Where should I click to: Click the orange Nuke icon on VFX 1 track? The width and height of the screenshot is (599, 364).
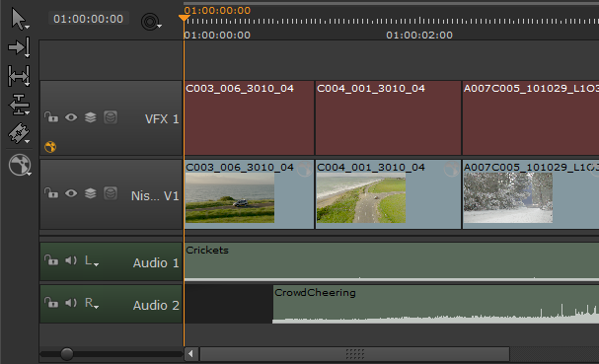50,147
